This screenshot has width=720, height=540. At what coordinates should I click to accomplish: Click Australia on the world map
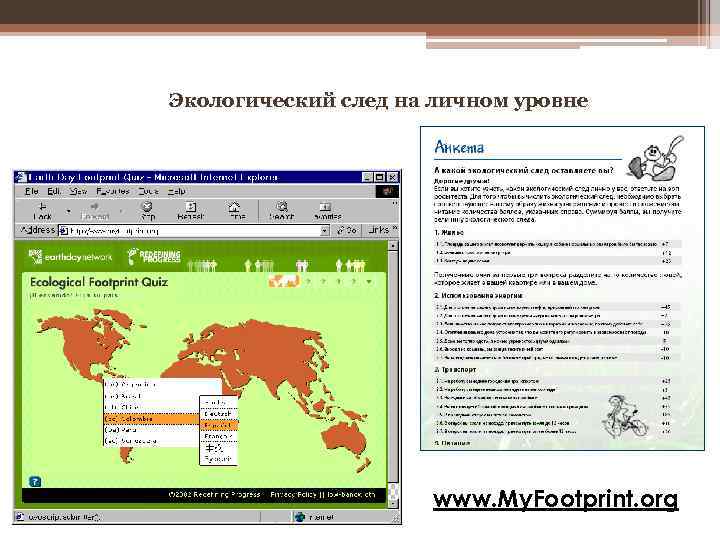point(344,437)
